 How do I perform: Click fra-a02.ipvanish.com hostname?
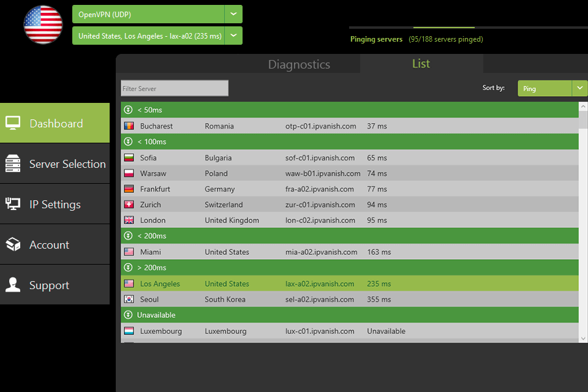(x=320, y=189)
